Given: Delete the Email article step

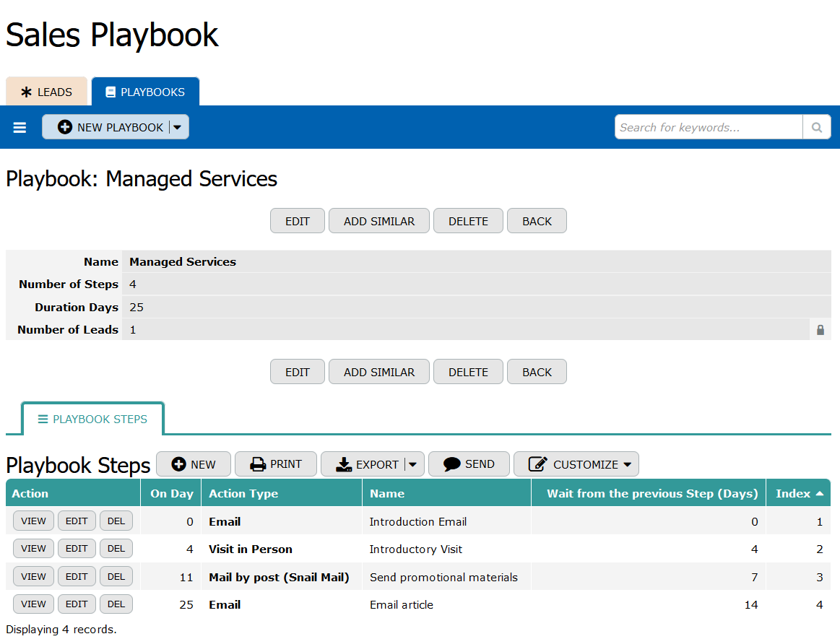Looking at the screenshot, I should coord(116,604).
